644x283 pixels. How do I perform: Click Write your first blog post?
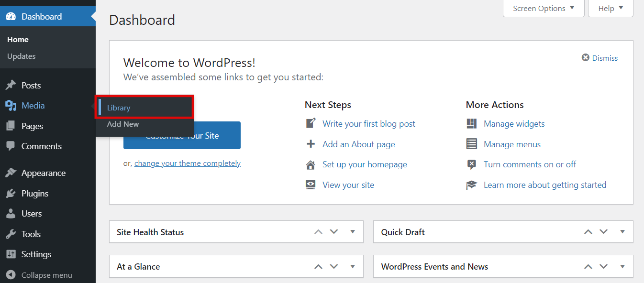click(x=369, y=123)
